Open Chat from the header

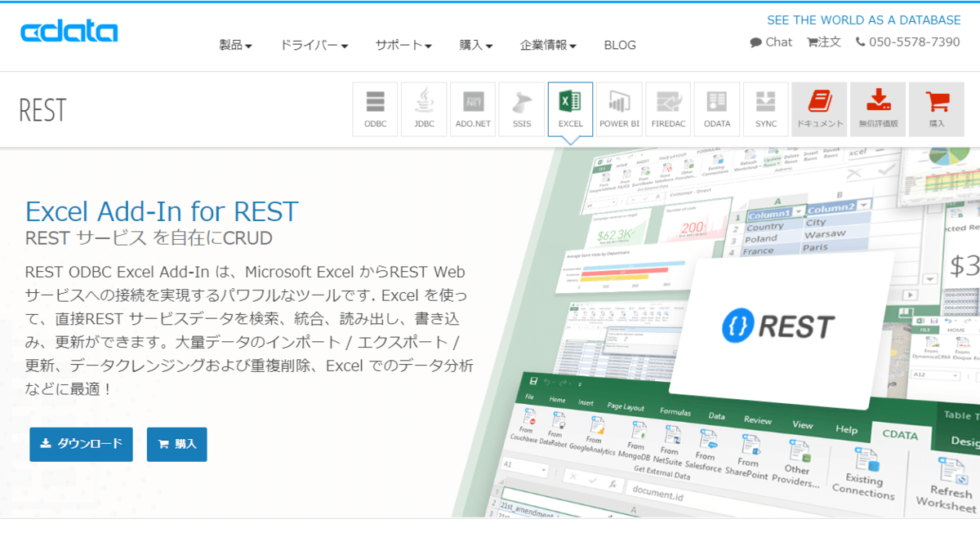[771, 42]
